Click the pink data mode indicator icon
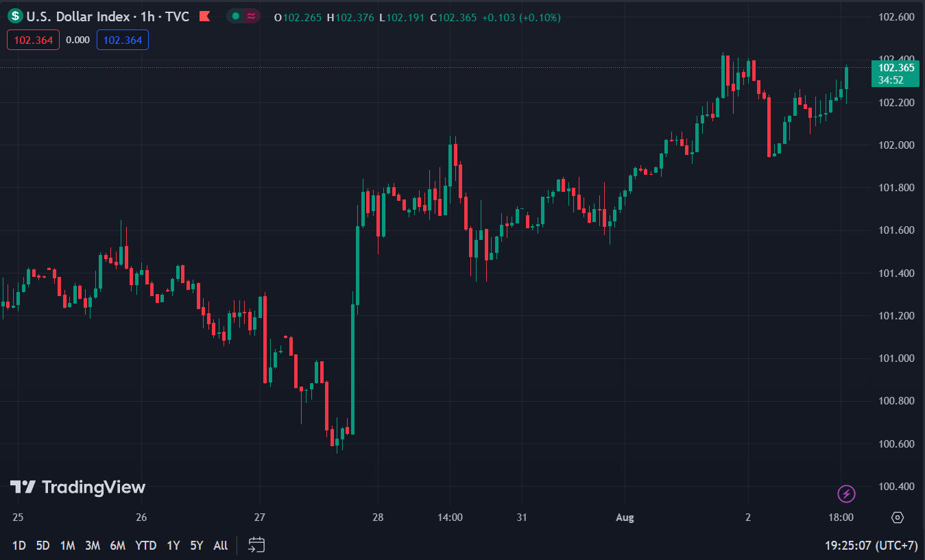 click(x=251, y=16)
